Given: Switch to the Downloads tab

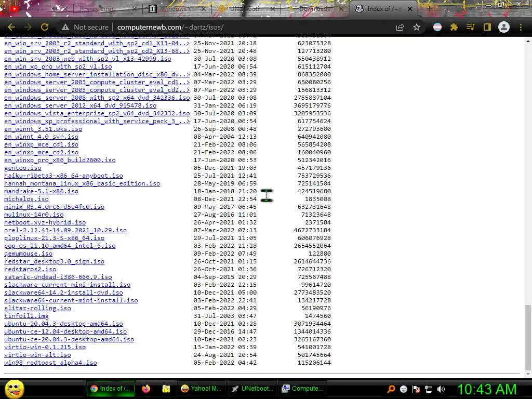Looking at the screenshot, I should point(314,9).
